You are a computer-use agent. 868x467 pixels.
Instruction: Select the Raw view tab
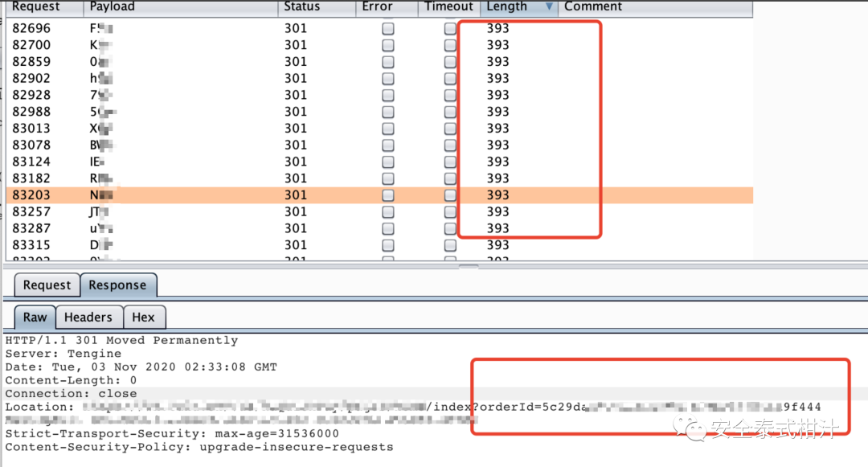pyautogui.click(x=35, y=317)
